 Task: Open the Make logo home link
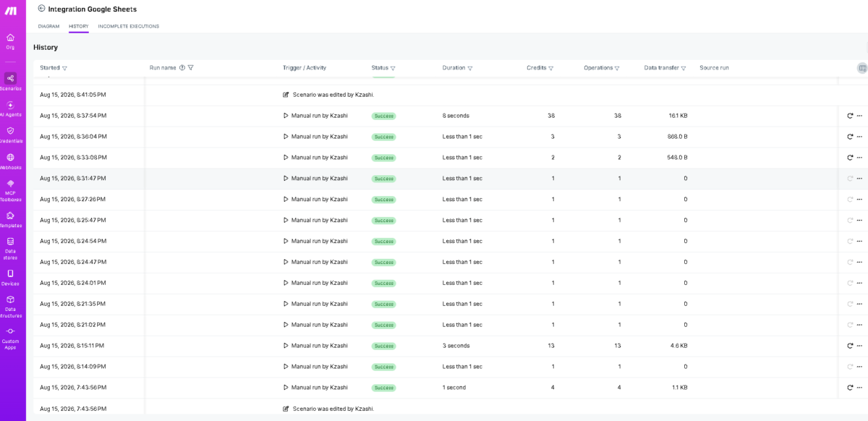point(10,11)
